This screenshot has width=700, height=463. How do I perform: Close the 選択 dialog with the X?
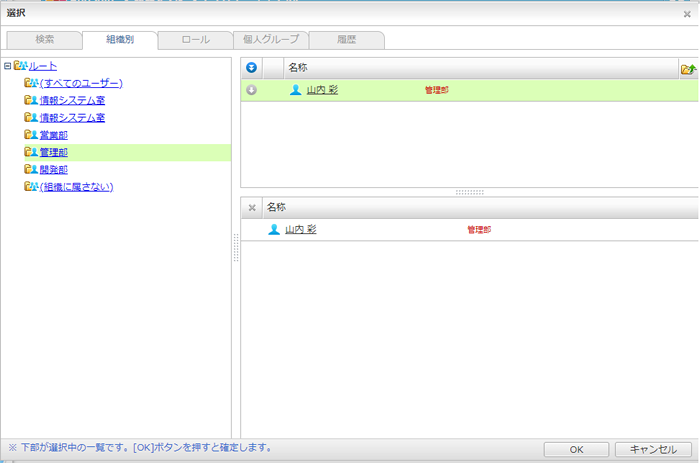click(687, 12)
